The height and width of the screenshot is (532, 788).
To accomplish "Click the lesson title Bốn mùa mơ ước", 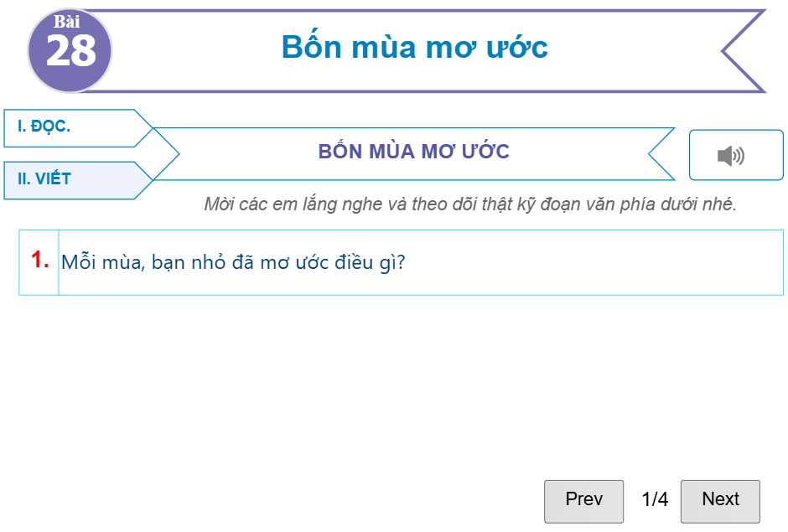I will click(x=413, y=48).
